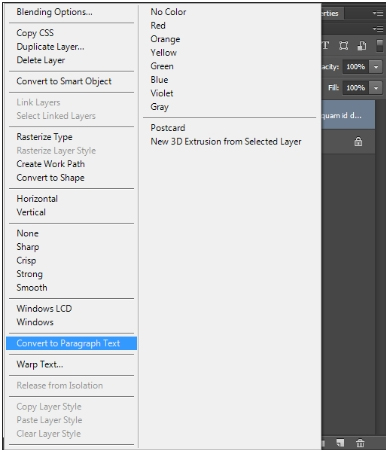Click the greyed Release from Isolation entry

(x=60, y=385)
